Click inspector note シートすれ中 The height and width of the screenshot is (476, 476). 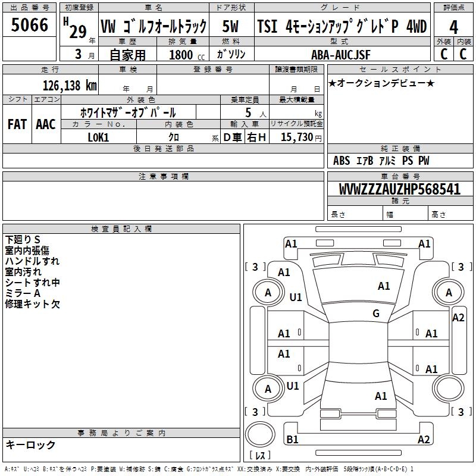tap(33, 282)
